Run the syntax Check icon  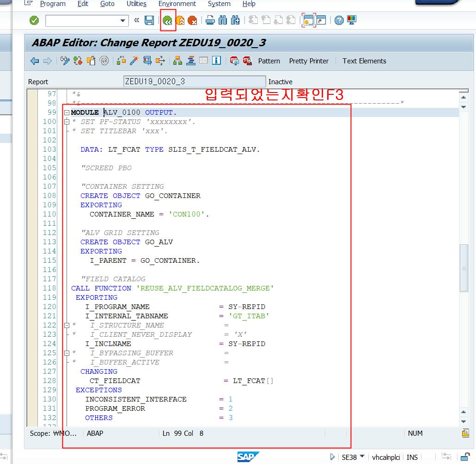tap(121, 61)
